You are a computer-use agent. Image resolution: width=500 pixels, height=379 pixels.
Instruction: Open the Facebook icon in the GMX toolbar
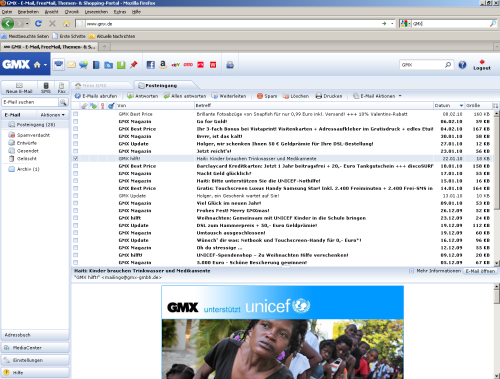151,65
